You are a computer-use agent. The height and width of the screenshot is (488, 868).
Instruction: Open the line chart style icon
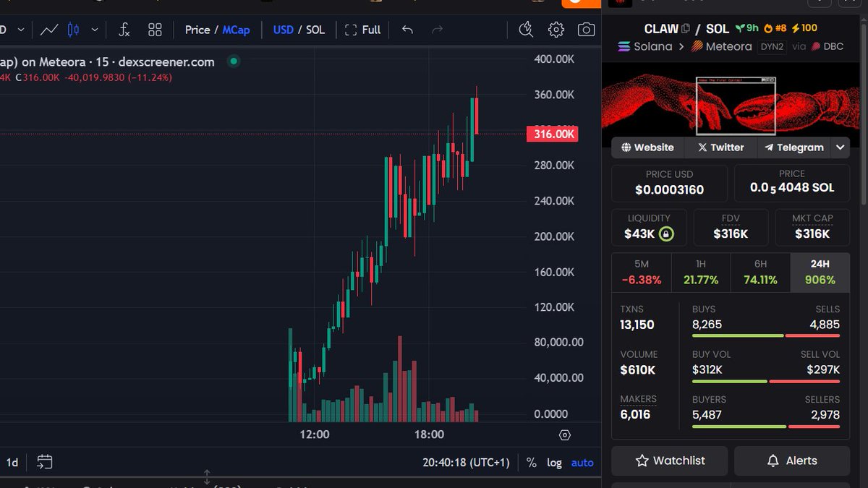[49, 30]
